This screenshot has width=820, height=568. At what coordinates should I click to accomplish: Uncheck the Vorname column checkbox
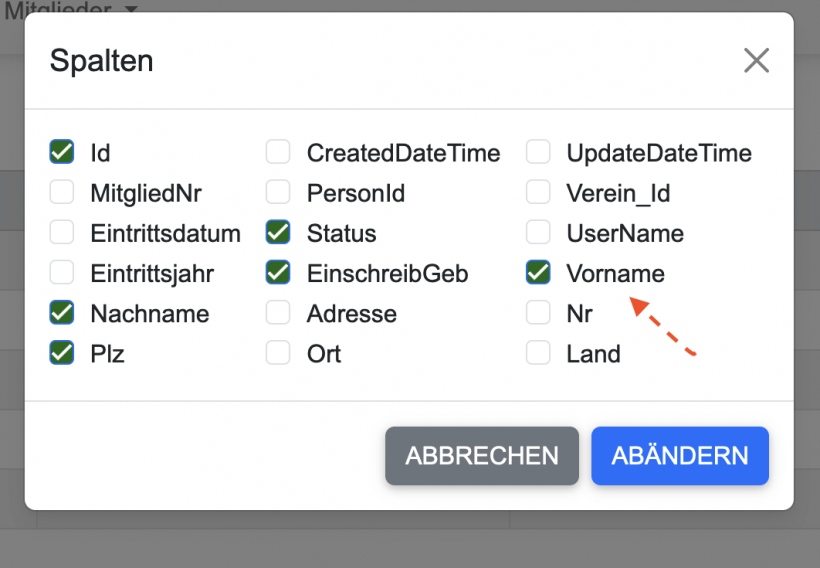[x=538, y=273]
